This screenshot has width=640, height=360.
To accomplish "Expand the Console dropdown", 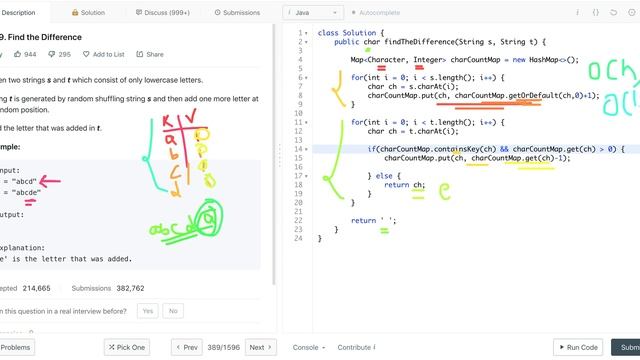I will [x=309, y=347].
